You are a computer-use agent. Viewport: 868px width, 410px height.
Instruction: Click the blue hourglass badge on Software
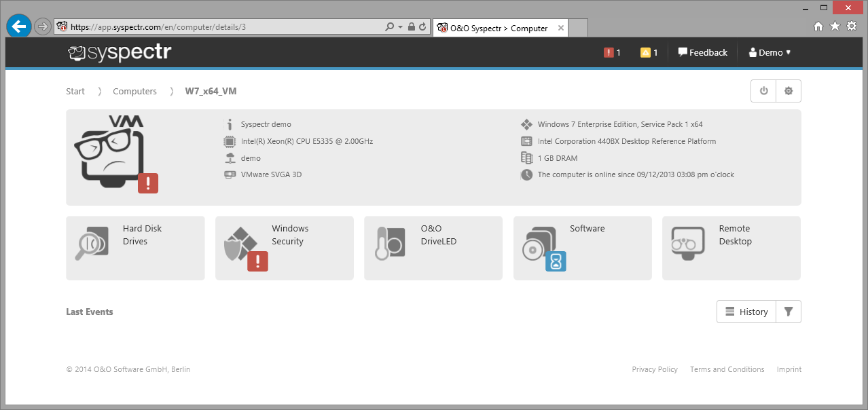point(556,261)
